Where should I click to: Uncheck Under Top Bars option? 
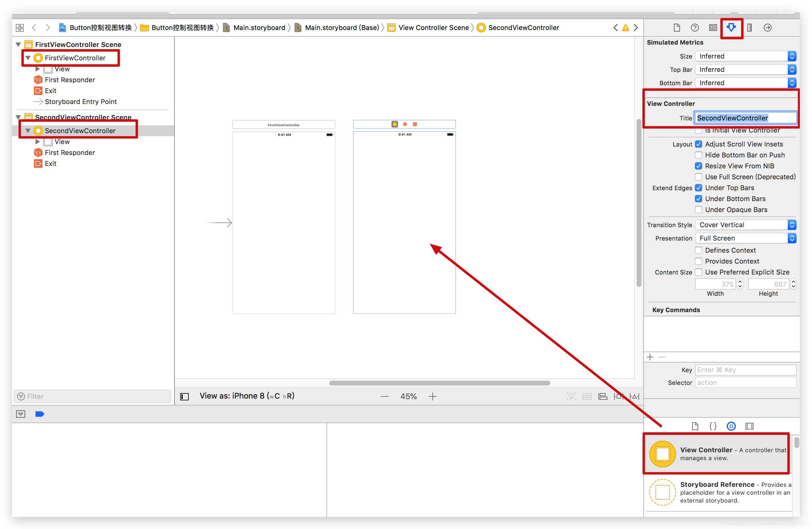pos(699,188)
